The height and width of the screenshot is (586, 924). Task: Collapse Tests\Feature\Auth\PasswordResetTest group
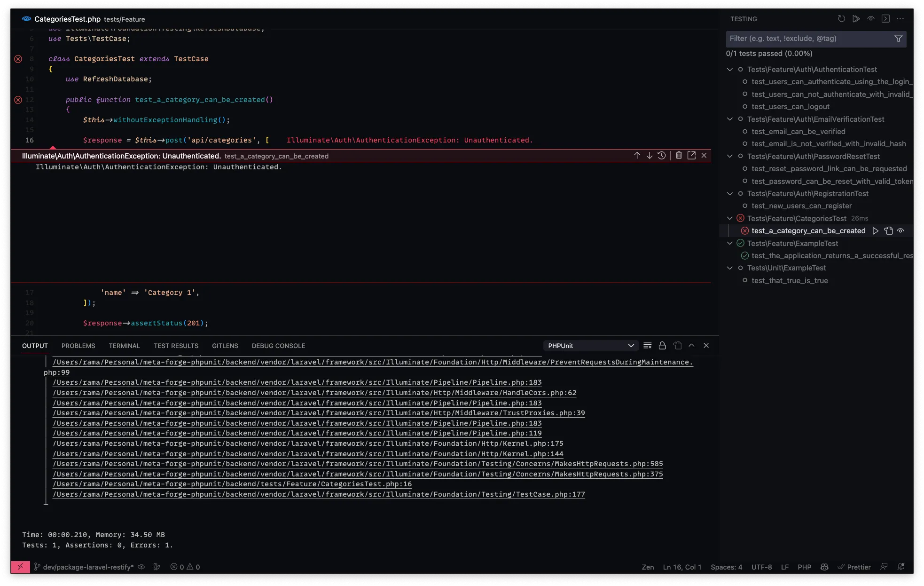click(x=730, y=157)
